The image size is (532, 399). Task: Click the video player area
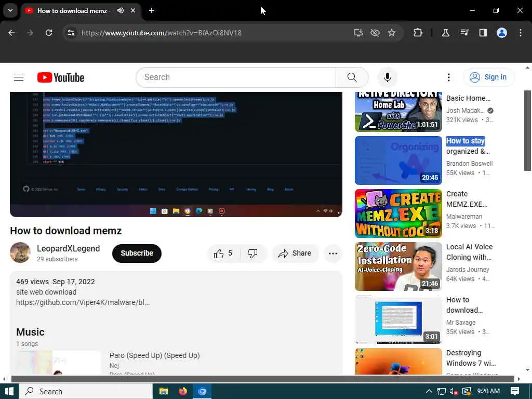tap(176, 154)
